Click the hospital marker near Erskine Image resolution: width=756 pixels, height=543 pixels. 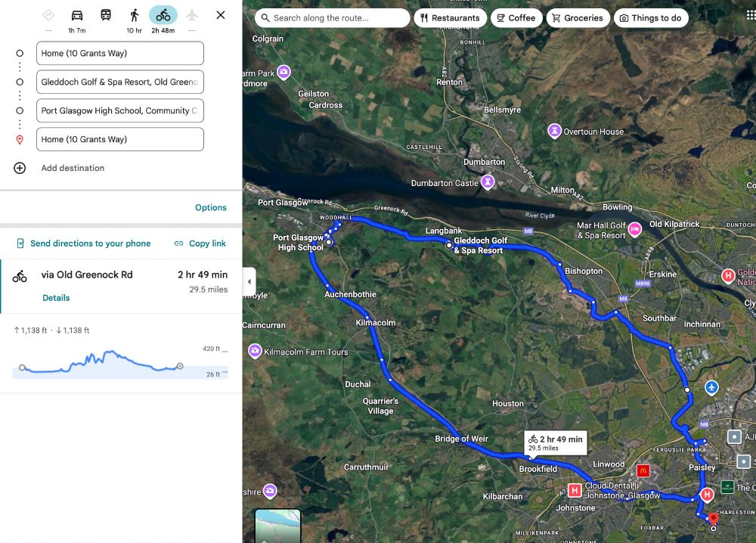point(728,276)
